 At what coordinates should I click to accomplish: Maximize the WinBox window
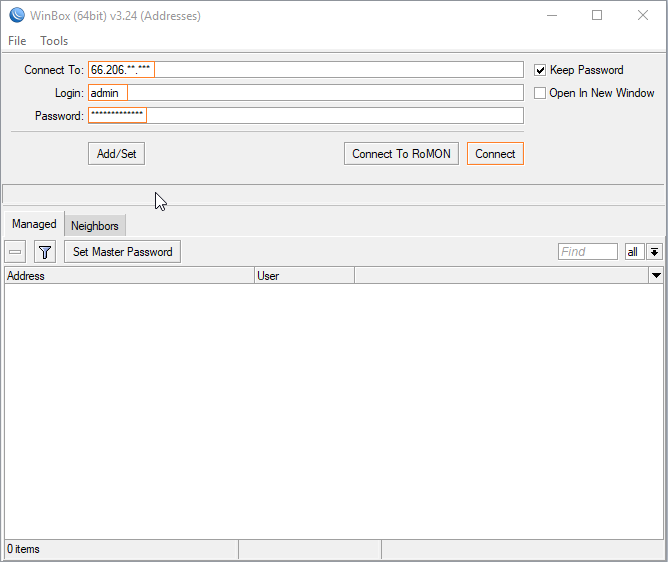(x=597, y=15)
